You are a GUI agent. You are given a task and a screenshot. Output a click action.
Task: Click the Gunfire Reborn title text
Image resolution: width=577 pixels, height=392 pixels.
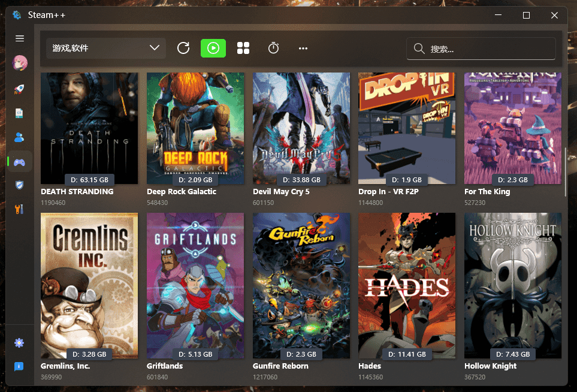click(280, 366)
